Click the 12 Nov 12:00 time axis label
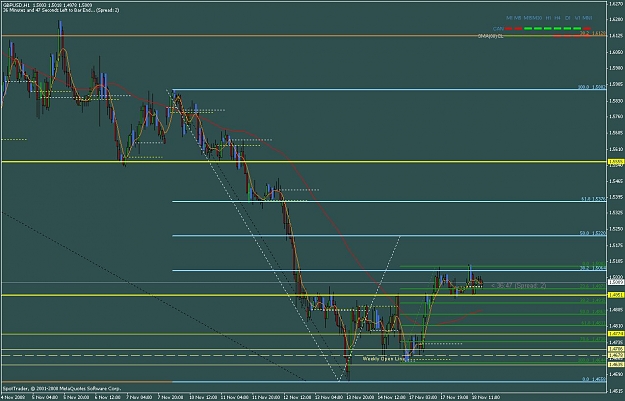Image resolution: width=625 pixels, height=401 pixels. click(x=297, y=397)
